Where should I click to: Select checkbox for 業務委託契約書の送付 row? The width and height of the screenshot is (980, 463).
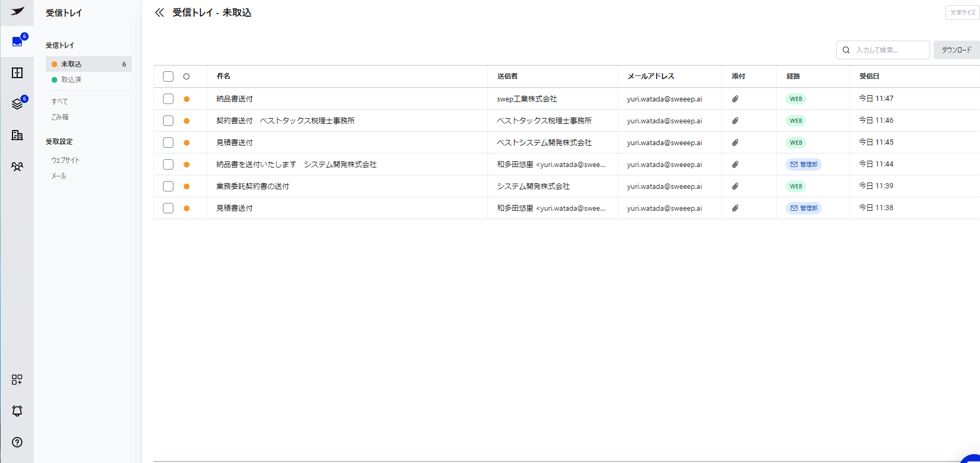pyautogui.click(x=168, y=186)
